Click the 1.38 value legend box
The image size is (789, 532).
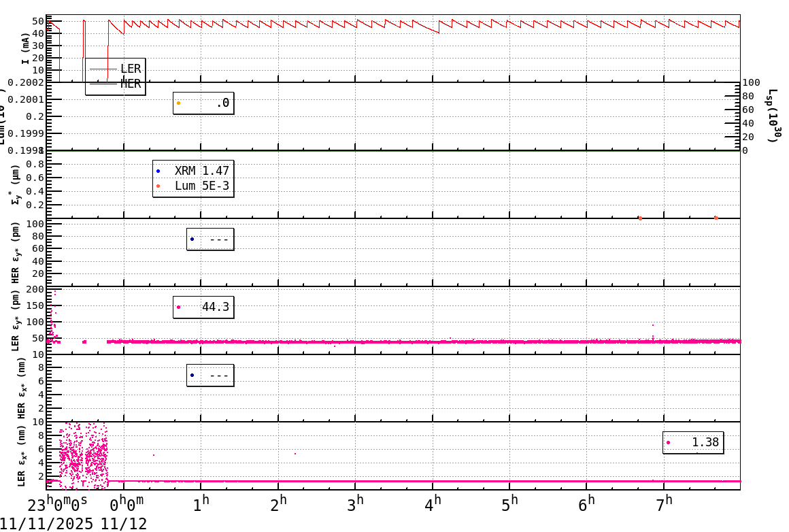(x=693, y=442)
